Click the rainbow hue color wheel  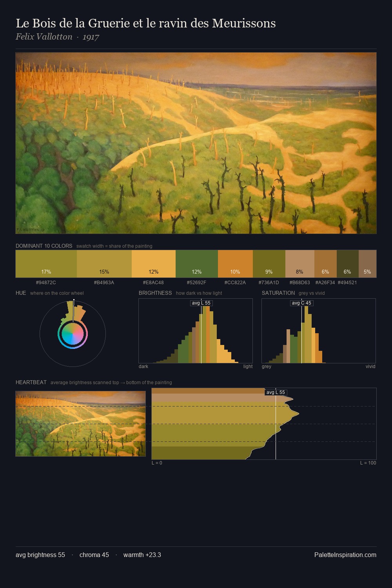coord(73,334)
